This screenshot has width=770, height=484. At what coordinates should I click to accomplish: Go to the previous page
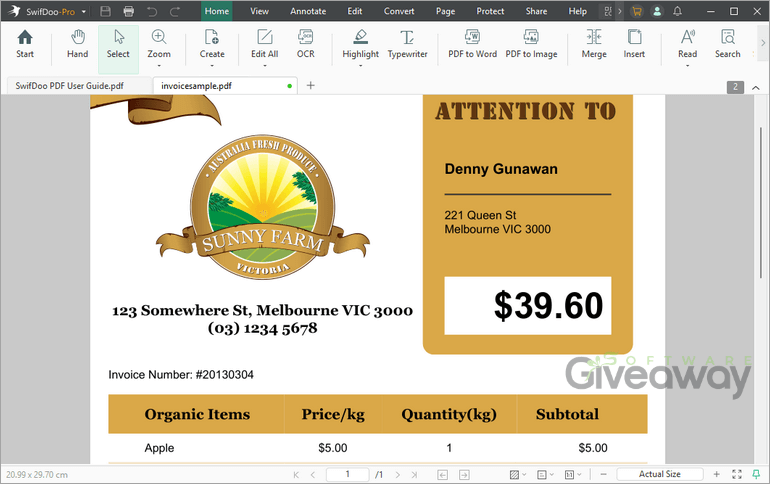[313, 475]
